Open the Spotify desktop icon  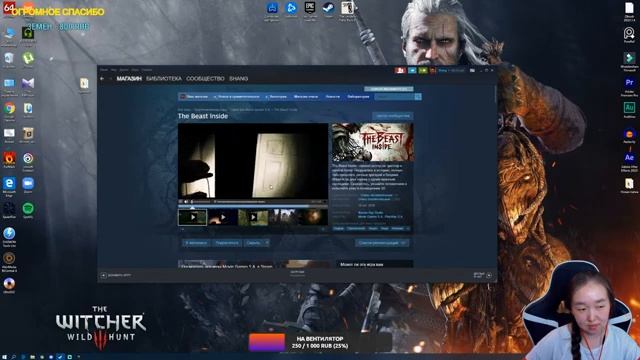[28, 211]
